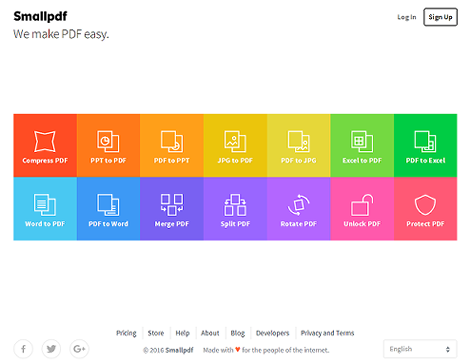This screenshot has height=363, width=470.
Task: Launch the PDF to Word tool icon
Action: pyautogui.click(x=108, y=205)
